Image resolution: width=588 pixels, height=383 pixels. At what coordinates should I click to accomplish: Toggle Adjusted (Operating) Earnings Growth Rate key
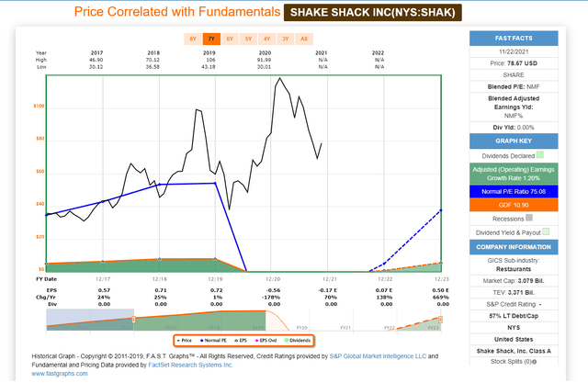[x=514, y=174]
